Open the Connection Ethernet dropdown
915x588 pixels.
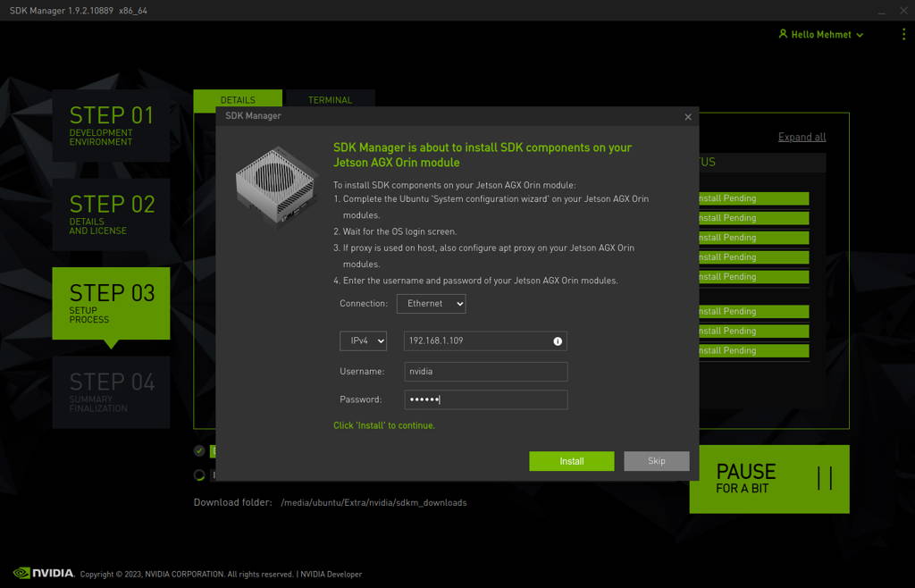[x=432, y=303]
